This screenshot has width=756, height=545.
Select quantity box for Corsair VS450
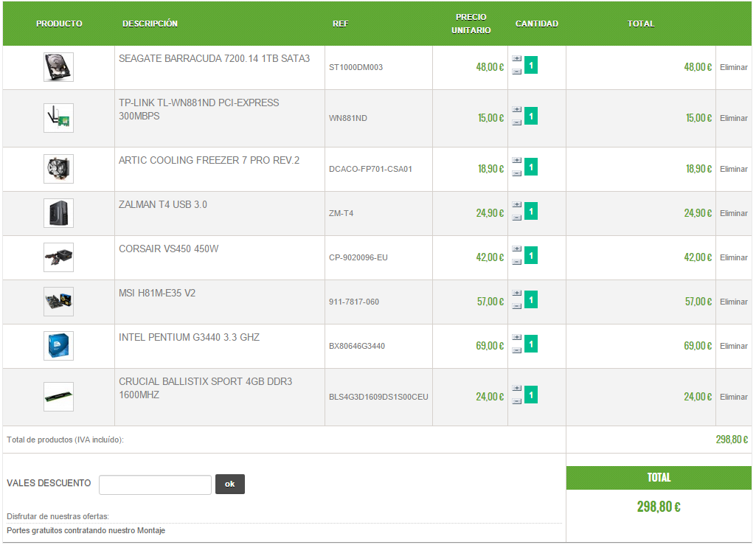click(x=531, y=256)
